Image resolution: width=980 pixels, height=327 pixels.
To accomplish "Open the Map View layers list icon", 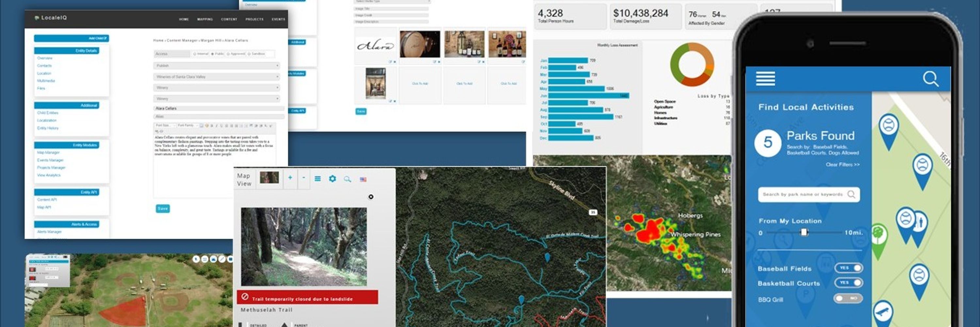I will (x=318, y=179).
